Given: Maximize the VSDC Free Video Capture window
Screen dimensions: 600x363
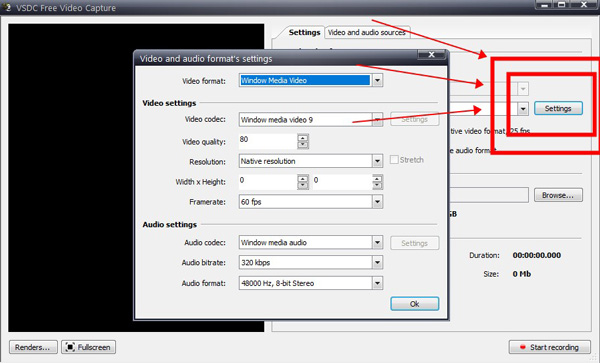Looking at the screenshot, I should pos(561,5).
